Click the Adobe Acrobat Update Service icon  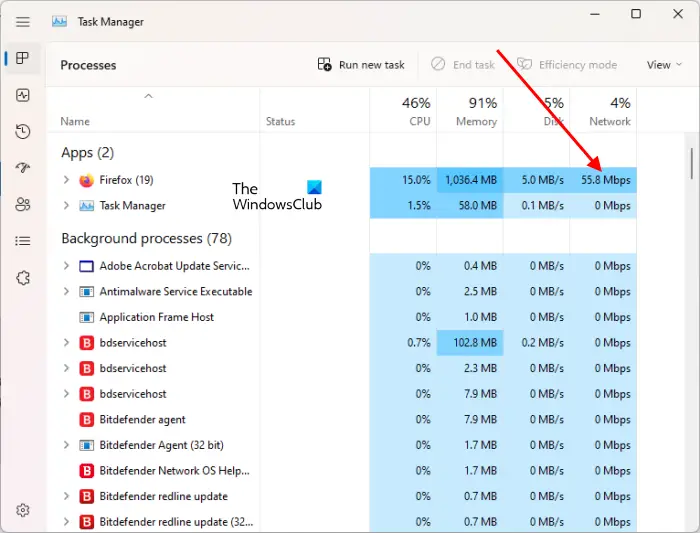87,266
